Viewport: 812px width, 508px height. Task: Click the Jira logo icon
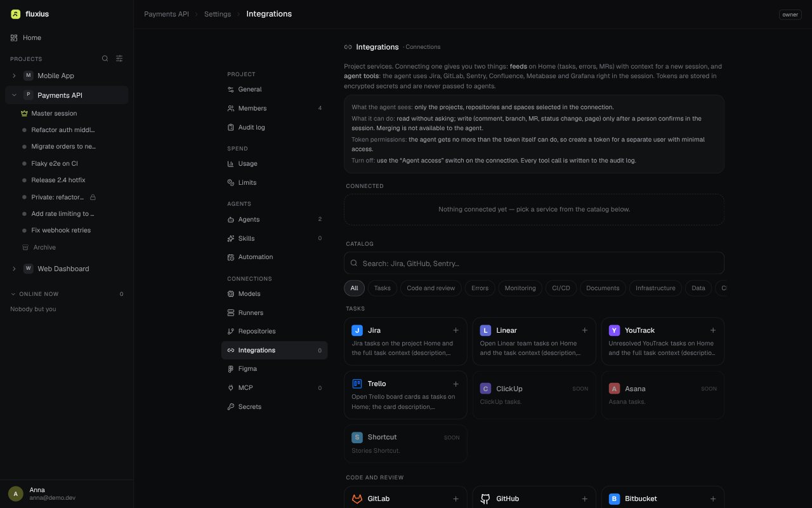357,330
